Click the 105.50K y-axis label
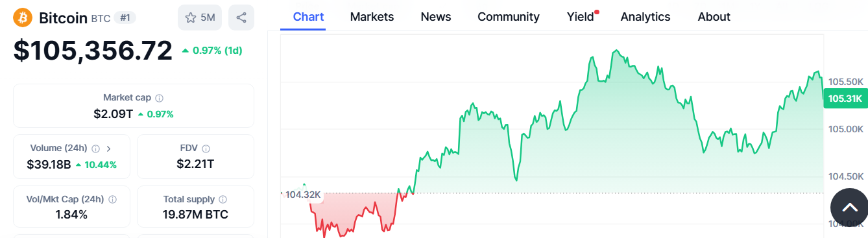This screenshot has width=868, height=238. click(x=847, y=82)
